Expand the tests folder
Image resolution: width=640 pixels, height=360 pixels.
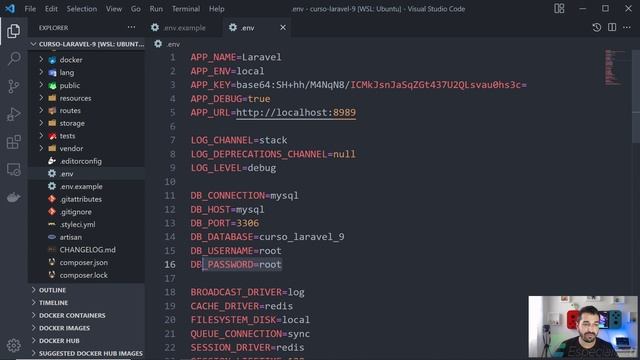pos(87,136)
